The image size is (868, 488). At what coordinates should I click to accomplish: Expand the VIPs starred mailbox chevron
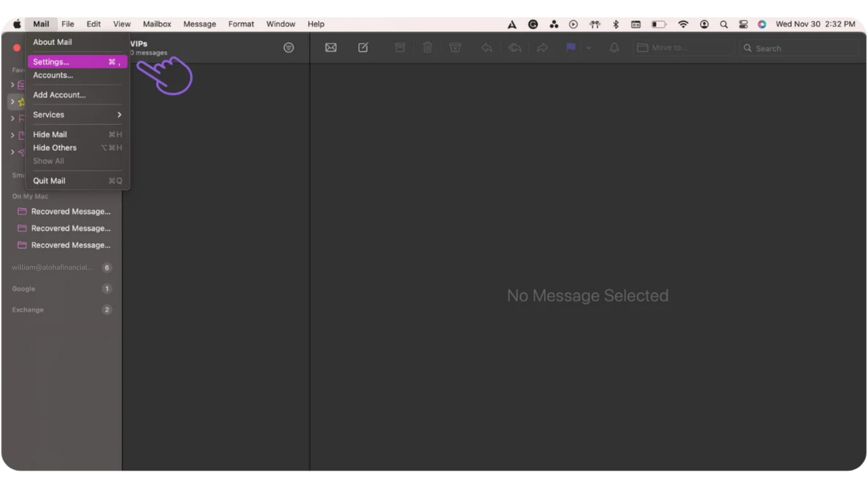12,102
